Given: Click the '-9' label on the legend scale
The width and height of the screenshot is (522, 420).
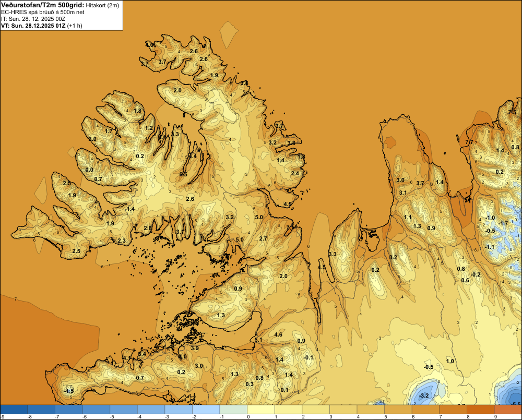Looking at the screenshot, I should [2, 417].
